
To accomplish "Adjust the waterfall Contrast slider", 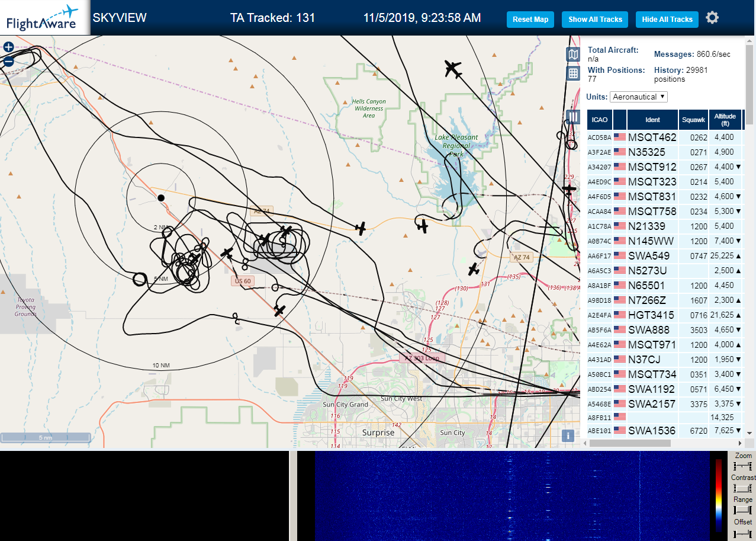I will 742,488.
